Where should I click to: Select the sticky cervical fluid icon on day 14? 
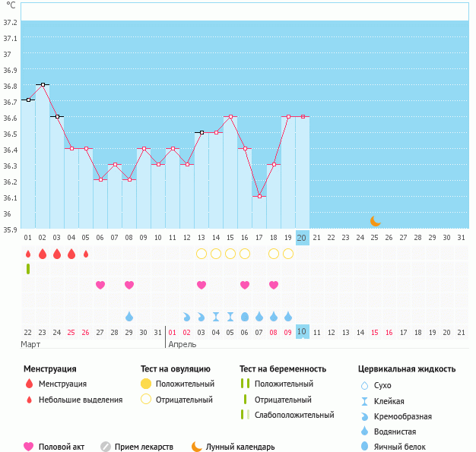coord(216,316)
